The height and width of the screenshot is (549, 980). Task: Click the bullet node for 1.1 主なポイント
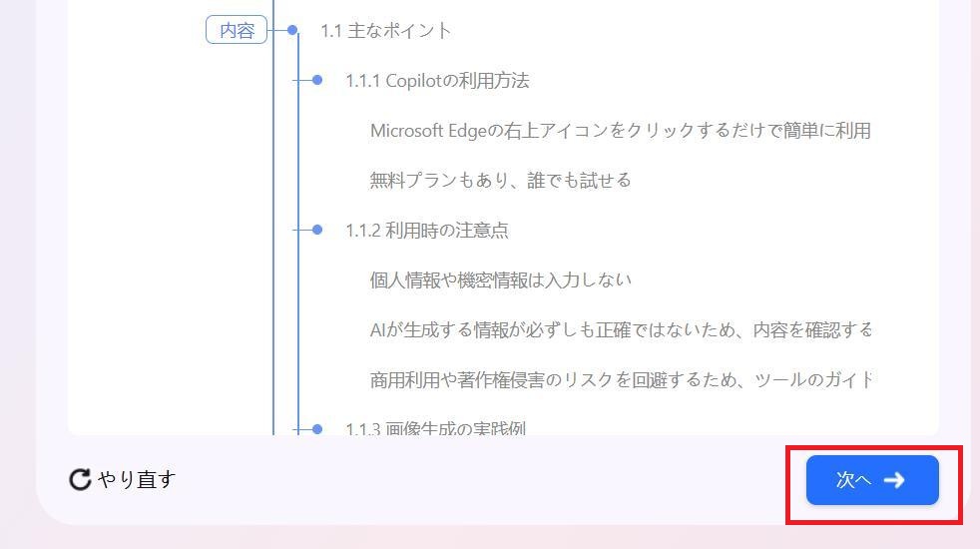(x=292, y=30)
